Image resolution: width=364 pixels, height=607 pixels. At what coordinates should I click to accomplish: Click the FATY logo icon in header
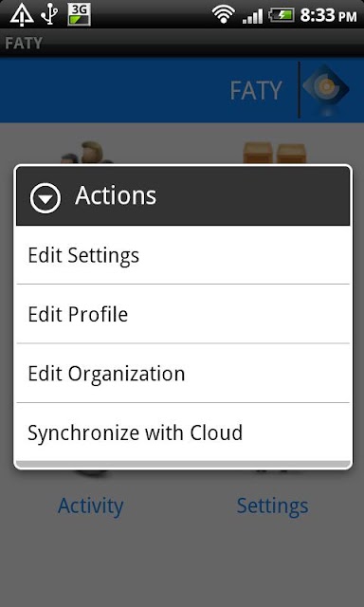pos(326,90)
